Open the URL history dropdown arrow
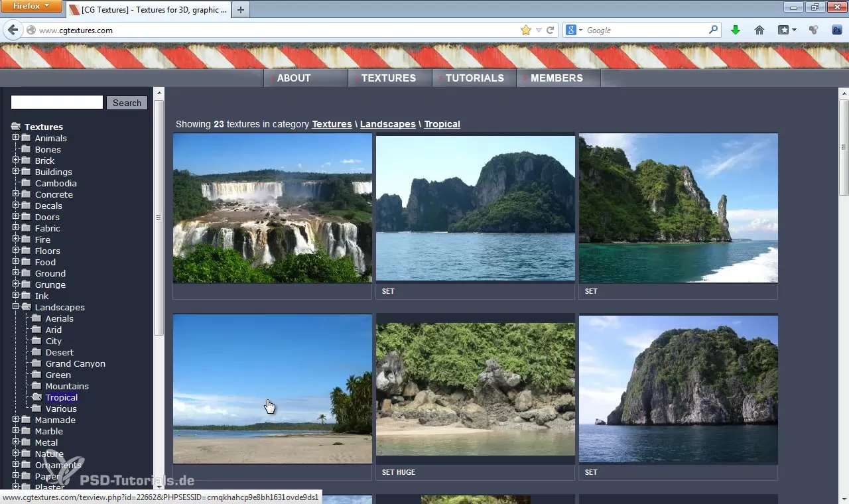Image resolution: width=849 pixels, height=504 pixels. point(539,30)
